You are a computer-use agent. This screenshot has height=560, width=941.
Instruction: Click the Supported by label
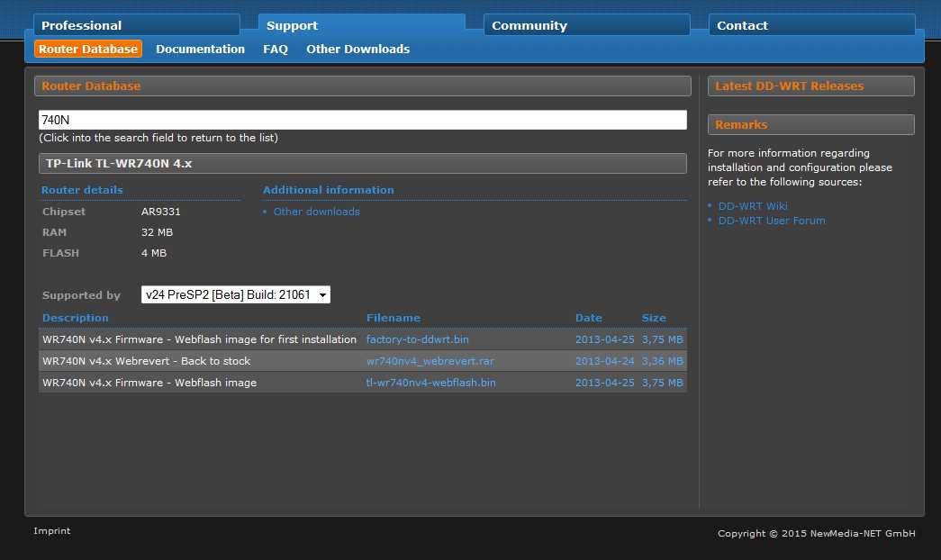(x=82, y=295)
